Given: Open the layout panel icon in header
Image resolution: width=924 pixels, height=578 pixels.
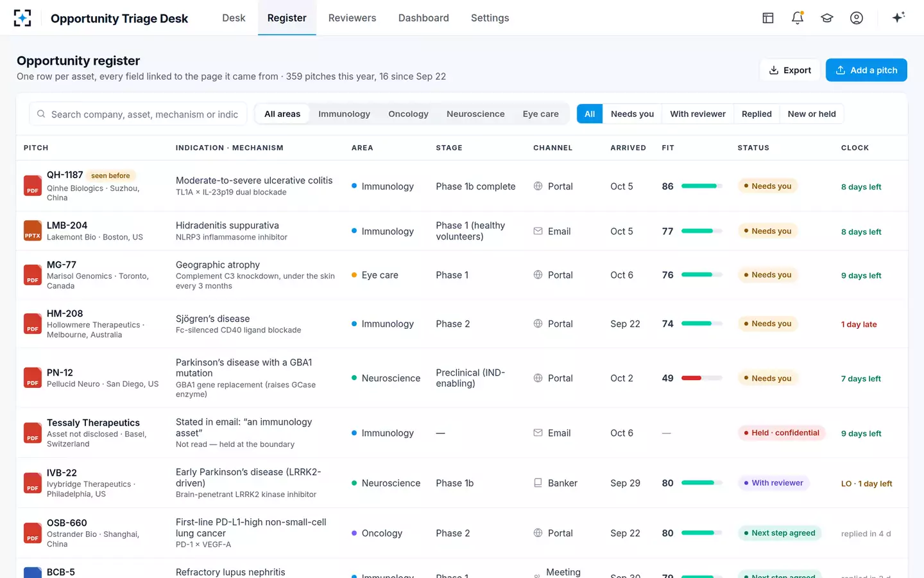Looking at the screenshot, I should point(768,18).
